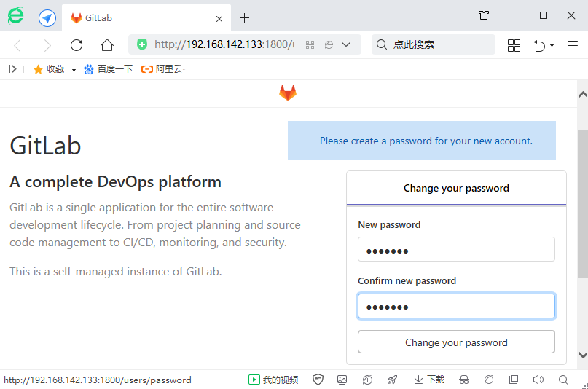This screenshot has height=389, width=588.
Task: Click the status bar incognito glasses icon
Action: point(464,380)
